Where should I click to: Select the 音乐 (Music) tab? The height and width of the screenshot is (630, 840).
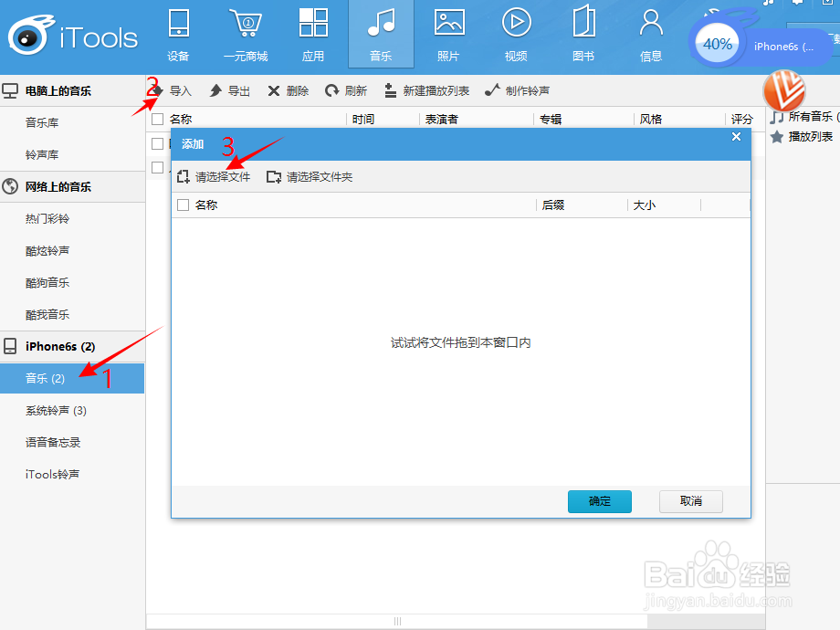click(x=381, y=35)
